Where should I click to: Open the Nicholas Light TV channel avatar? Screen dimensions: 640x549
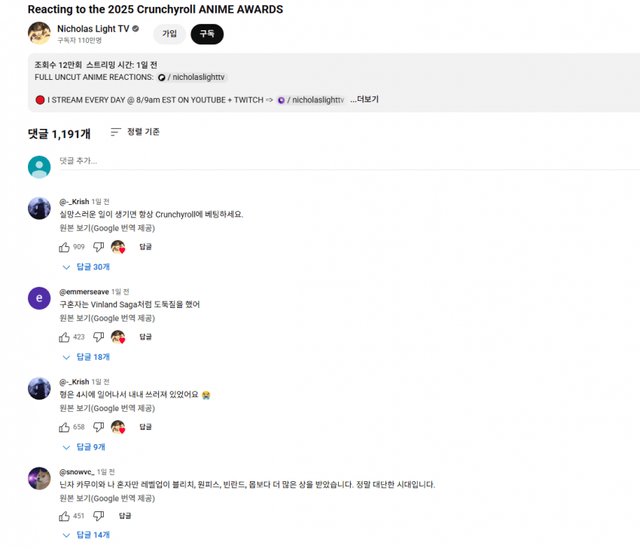[x=39, y=33]
